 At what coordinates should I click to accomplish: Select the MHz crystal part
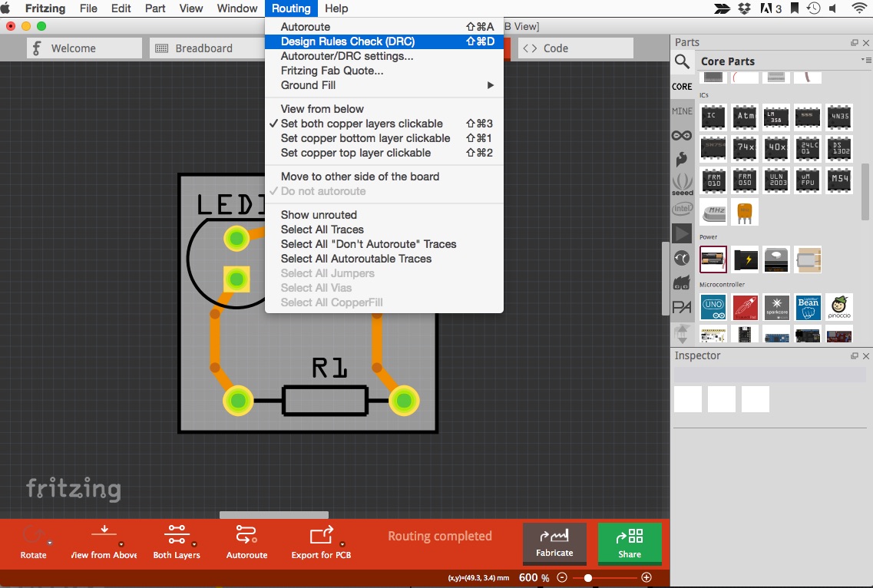click(713, 212)
